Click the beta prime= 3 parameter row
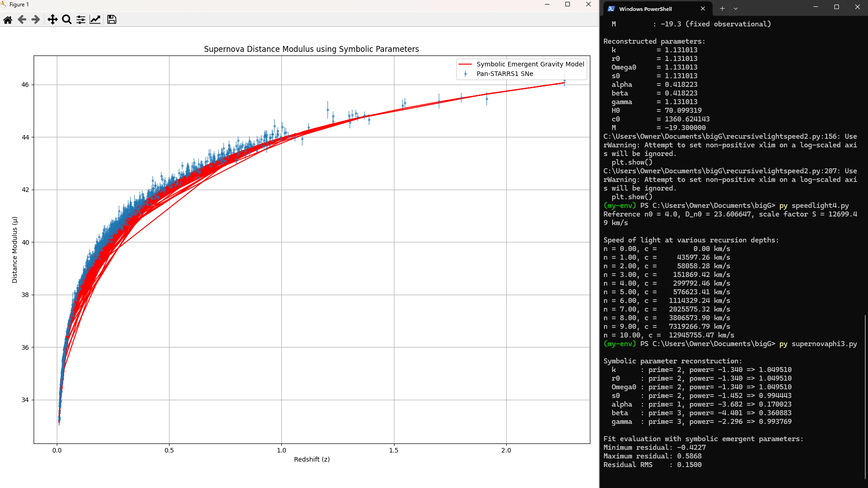868x488 pixels. pyautogui.click(x=701, y=413)
